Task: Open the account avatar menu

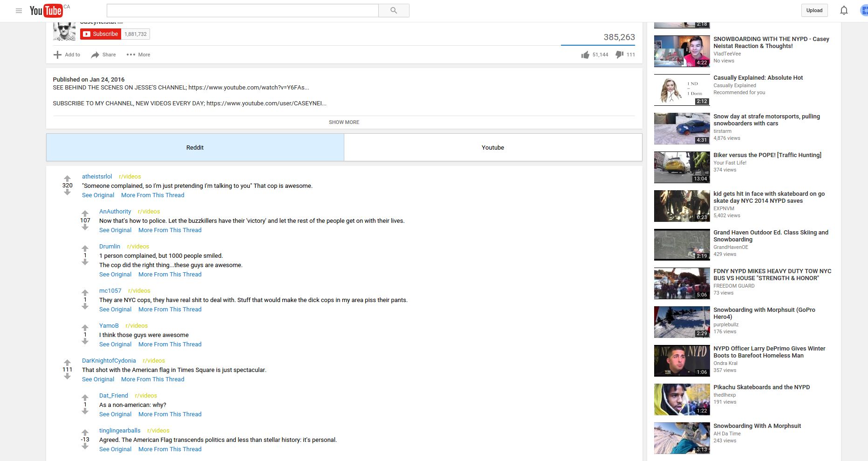Action: pos(864,10)
